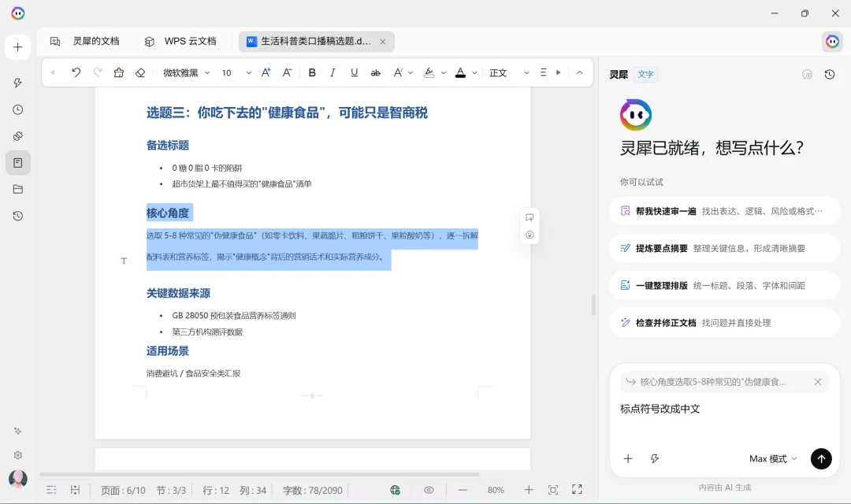Open settings gear in sidebar
Screen dimensions: 851x504
tap(18, 455)
